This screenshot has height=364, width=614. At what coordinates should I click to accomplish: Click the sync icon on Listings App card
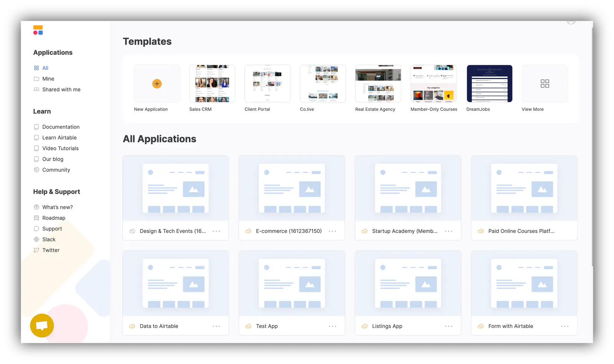pos(365,326)
